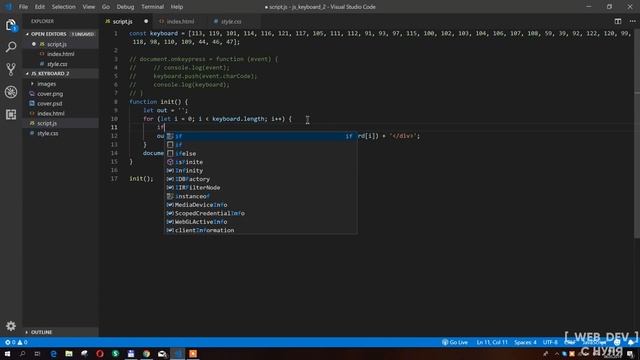Choose the 'IDBFactory' suggestion
Viewport: 640px width, 360px height.
click(261, 179)
